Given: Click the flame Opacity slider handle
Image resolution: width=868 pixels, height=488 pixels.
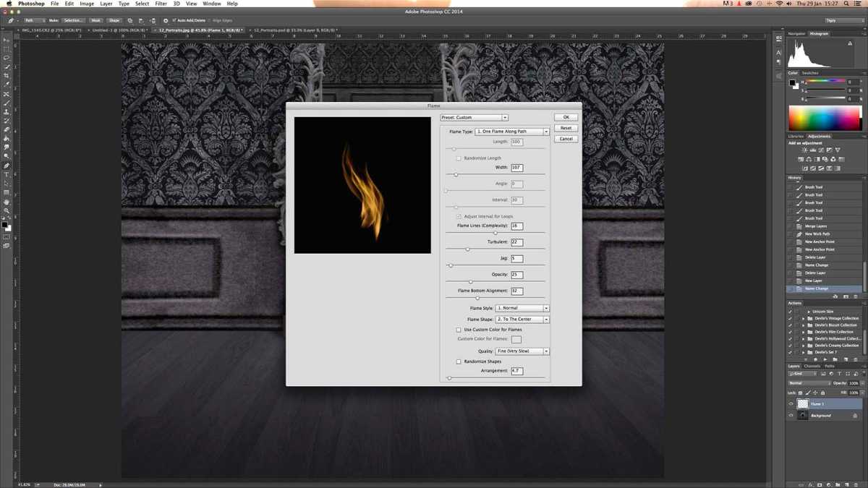Looking at the screenshot, I should coord(470,282).
